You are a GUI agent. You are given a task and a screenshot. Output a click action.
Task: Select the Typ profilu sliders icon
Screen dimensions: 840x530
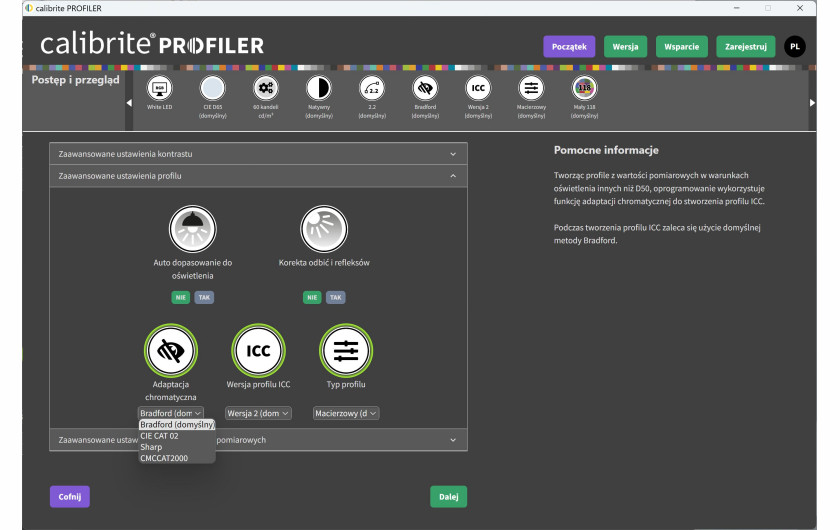[x=346, y=350]
